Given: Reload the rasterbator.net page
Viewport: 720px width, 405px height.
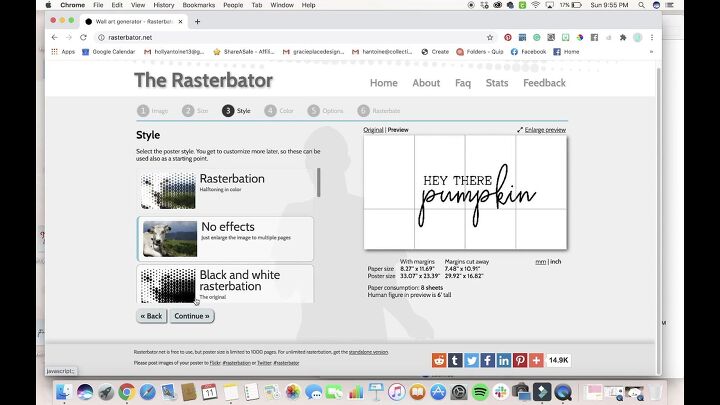Looking at the screenshot, I should coord(83,38).
